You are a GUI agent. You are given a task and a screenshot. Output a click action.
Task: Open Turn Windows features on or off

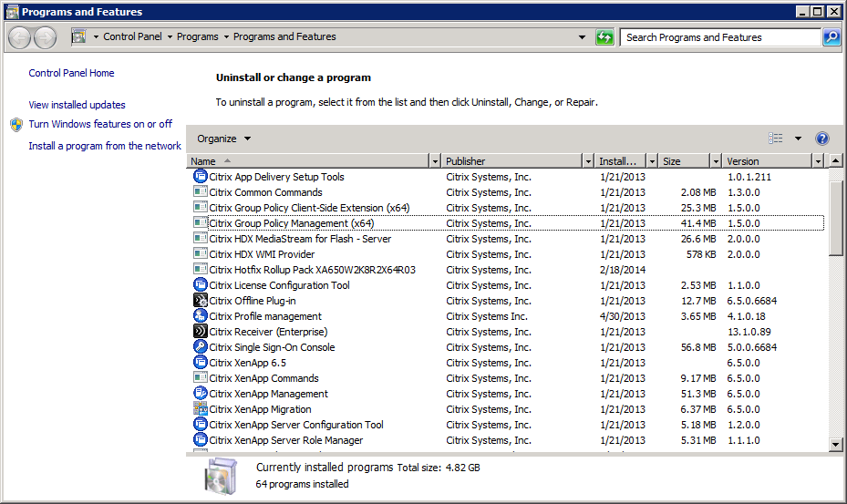pos(100,124)
